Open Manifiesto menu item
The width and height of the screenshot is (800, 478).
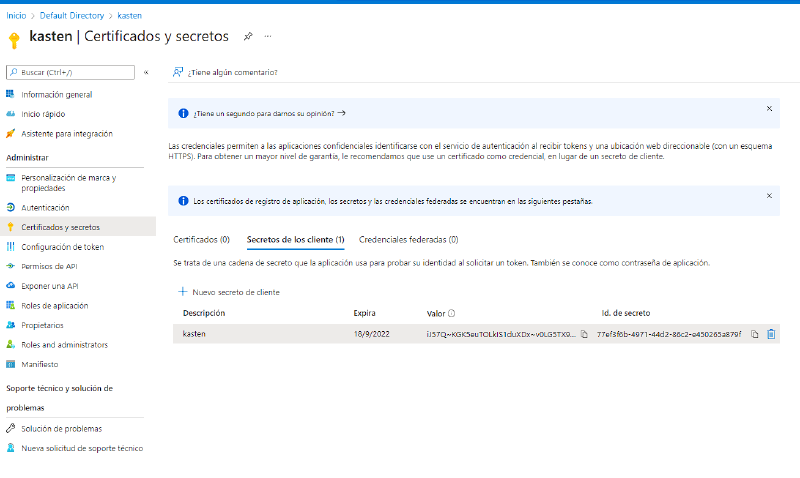pyautogui.click(x=40, y=364)
